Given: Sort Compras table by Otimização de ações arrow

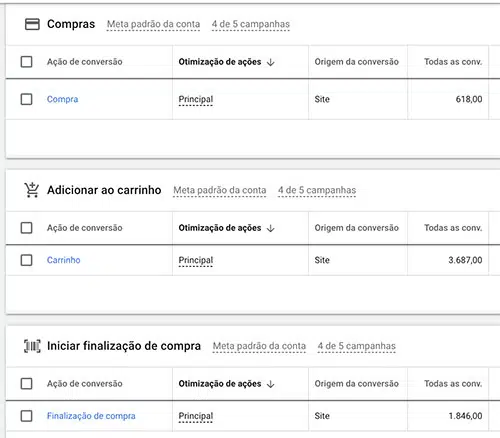Looking at the screenshot, I should point(271,62).
